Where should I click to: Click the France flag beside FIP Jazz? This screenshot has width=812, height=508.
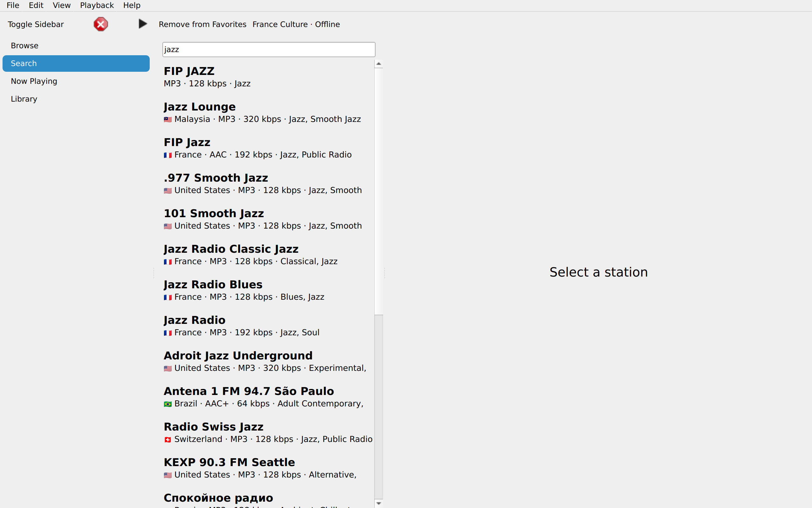pos(168,155)
